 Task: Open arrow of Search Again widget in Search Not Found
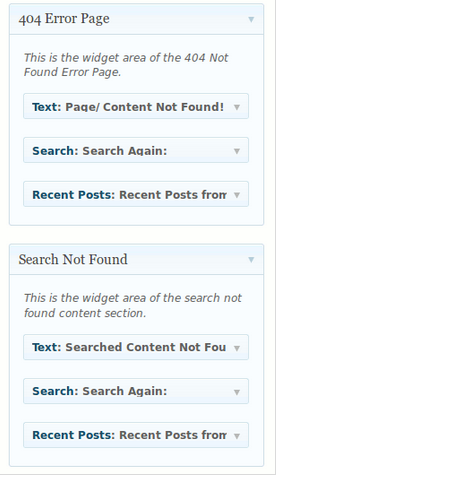click(x=237, y=392)
